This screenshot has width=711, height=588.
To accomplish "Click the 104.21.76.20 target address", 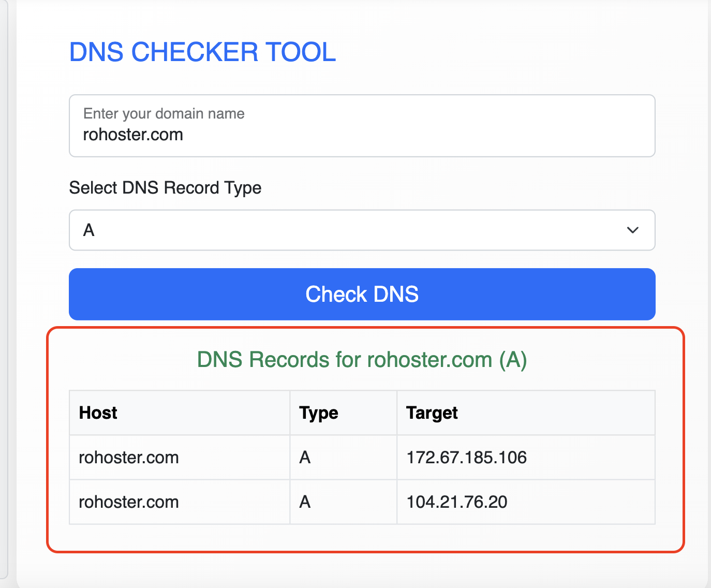I will [x=456, y=502].
